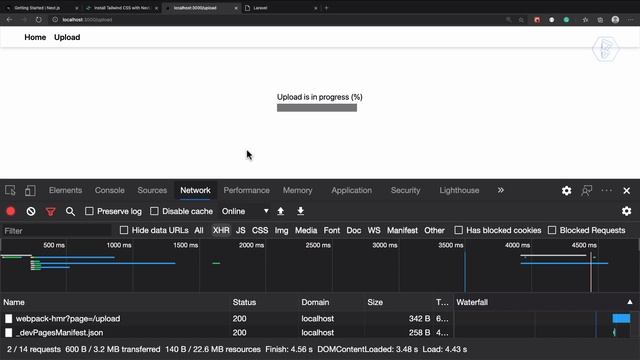The image size is (640, 360).
Task: Open the Lighthouse tab
Action: [459, 190]
